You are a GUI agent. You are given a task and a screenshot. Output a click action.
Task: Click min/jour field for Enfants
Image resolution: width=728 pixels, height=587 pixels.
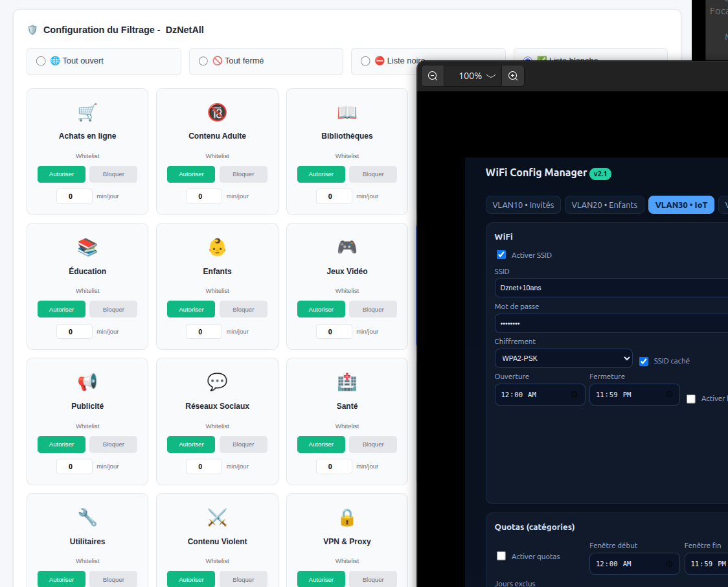point(204,332)
